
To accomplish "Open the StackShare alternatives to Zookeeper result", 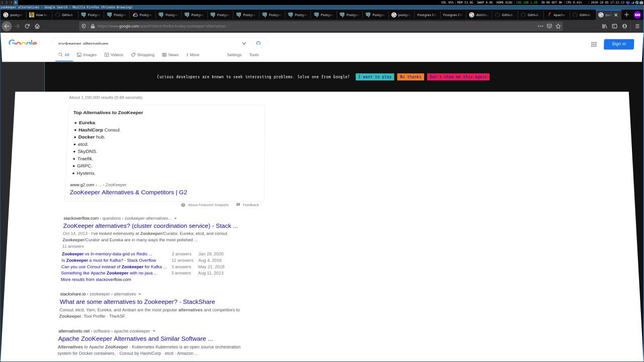I will [x=137, y=302].
